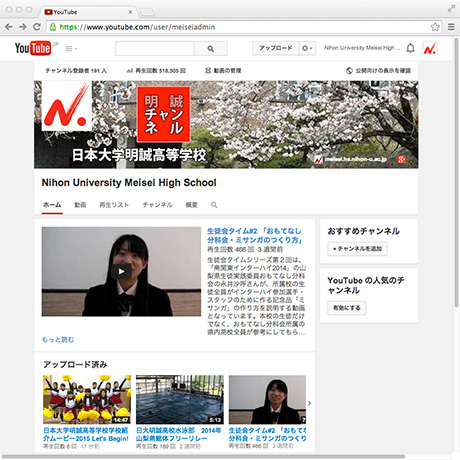Click the browser back arrow

(x=9, y=27)
